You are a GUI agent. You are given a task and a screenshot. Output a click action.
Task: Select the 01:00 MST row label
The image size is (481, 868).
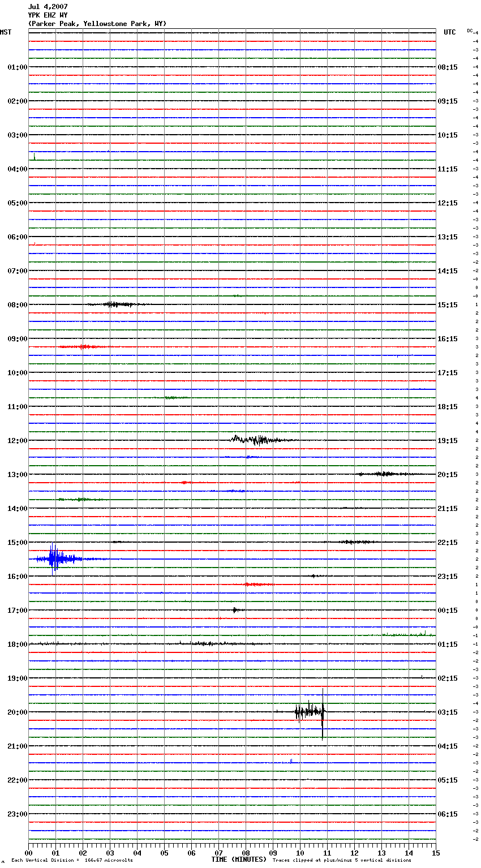(18, 67)
